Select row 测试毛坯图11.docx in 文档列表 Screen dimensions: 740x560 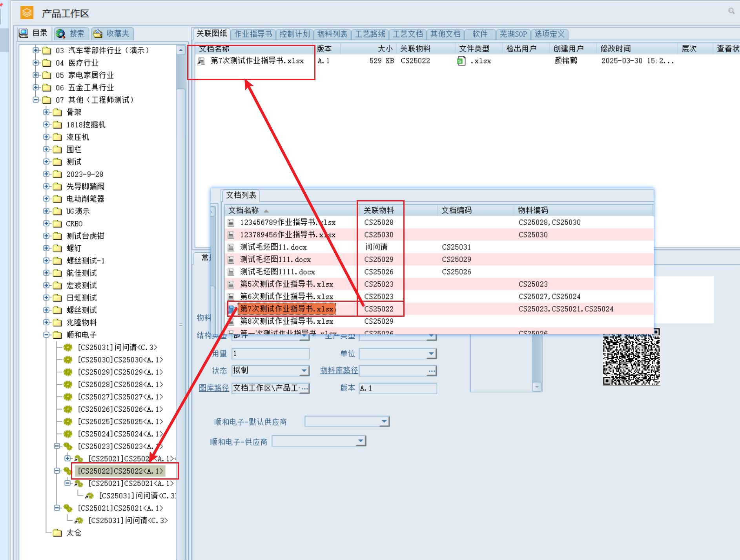coord(439,247)
